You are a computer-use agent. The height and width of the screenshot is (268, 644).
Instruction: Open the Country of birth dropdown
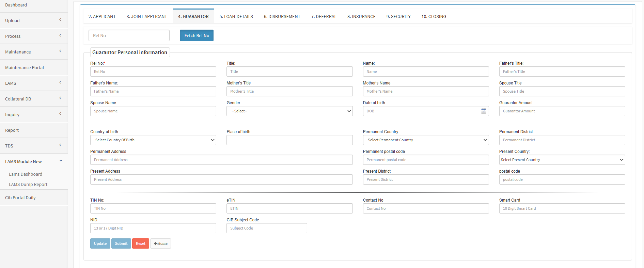pyautogui.click(x=153, y=140)
